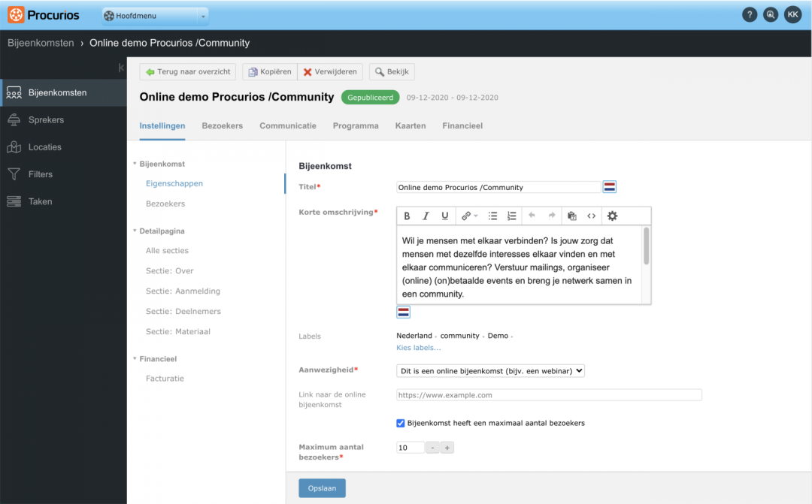Collapse the left sidebar
Viewport: 812px width, 504px height.
(x=120, y=68)
